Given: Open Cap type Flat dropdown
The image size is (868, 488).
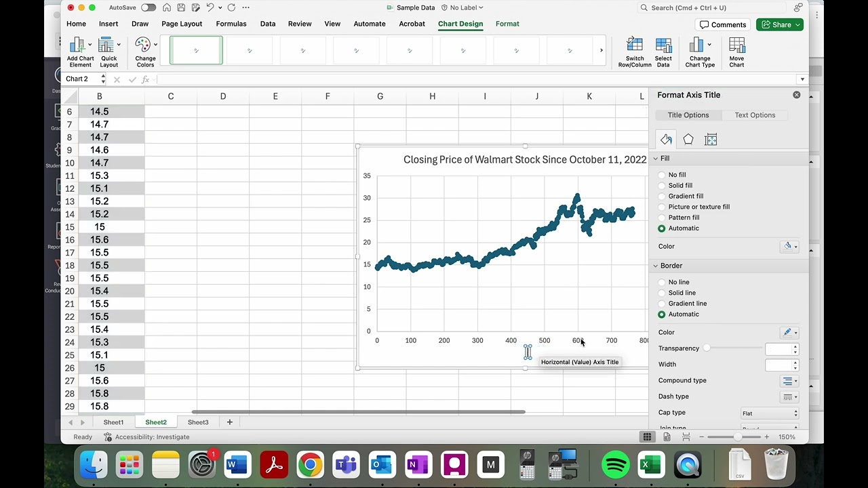Looking at the screenshot, I should 770,413.
